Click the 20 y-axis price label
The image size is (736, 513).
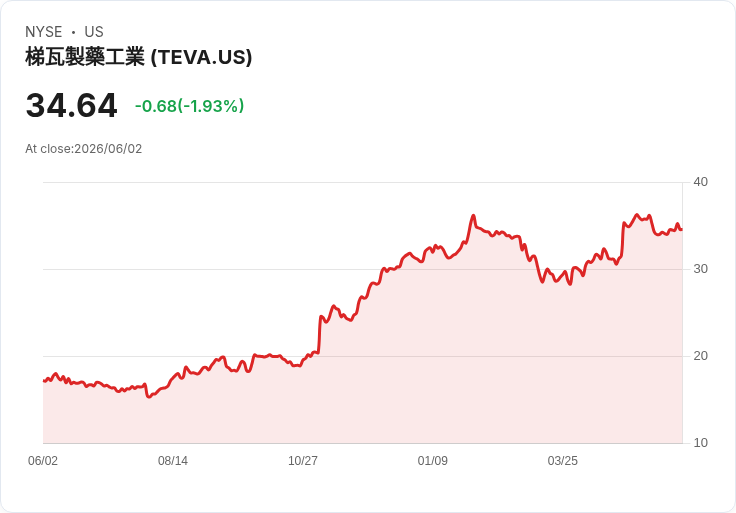700,356
